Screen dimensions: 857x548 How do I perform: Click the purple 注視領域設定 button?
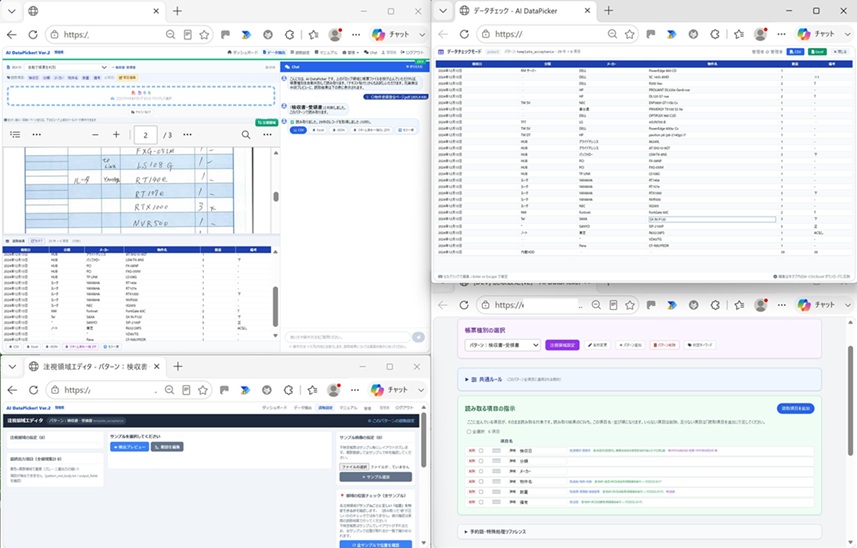coord(562,345)
